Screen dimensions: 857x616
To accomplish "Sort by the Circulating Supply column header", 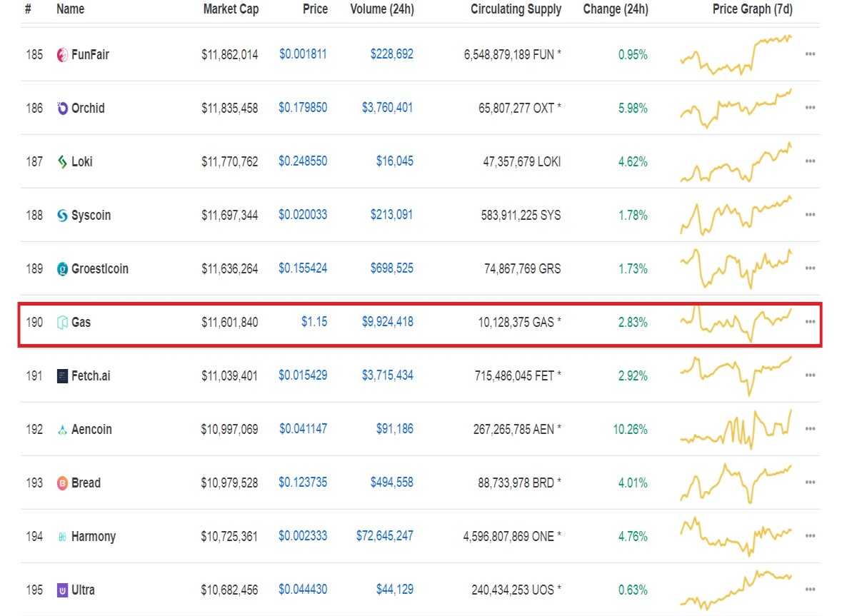I will click(516, 9).
